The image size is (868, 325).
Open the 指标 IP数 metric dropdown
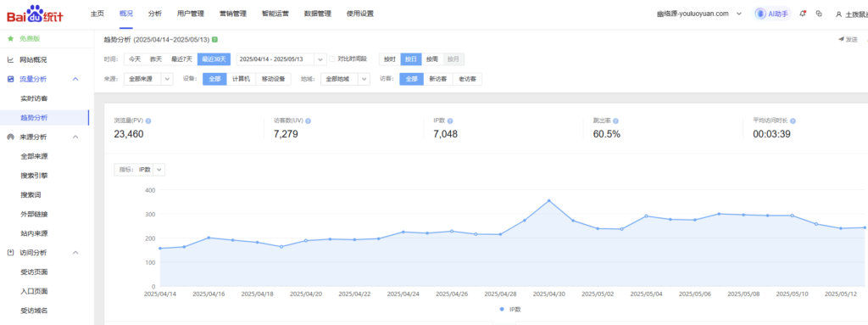point(139,170)
